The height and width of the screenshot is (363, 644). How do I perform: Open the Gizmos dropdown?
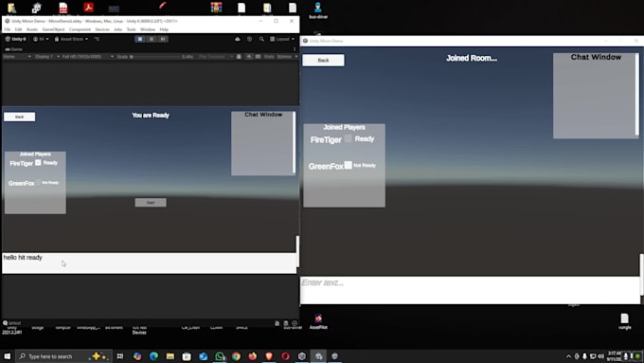[287, 57]
